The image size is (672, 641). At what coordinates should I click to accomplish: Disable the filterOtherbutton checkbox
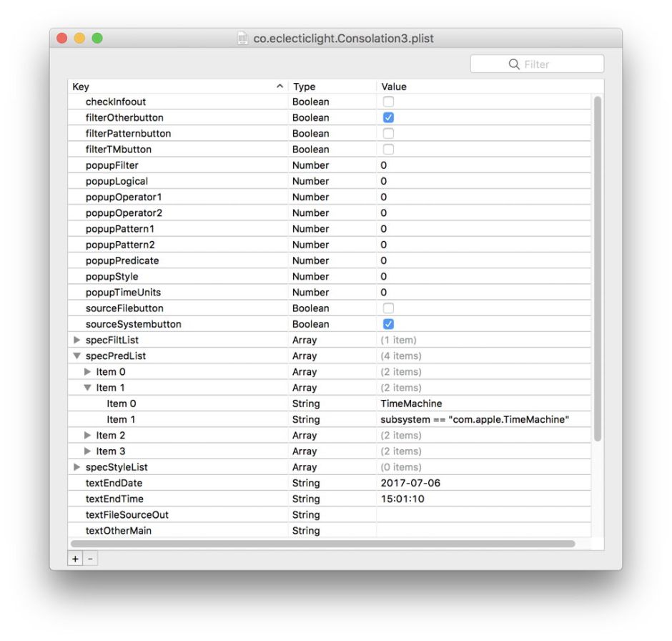388,117
